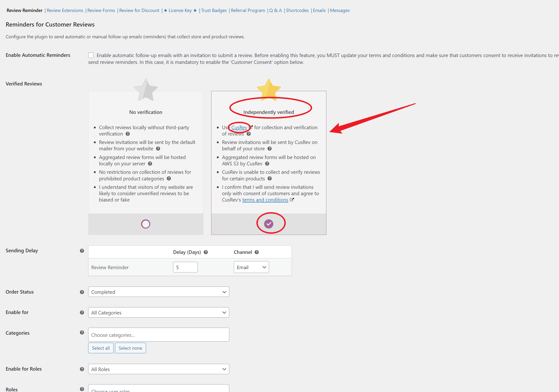Click the Select none categories button
Screen dimensions: 559x392
coord(130,348)
